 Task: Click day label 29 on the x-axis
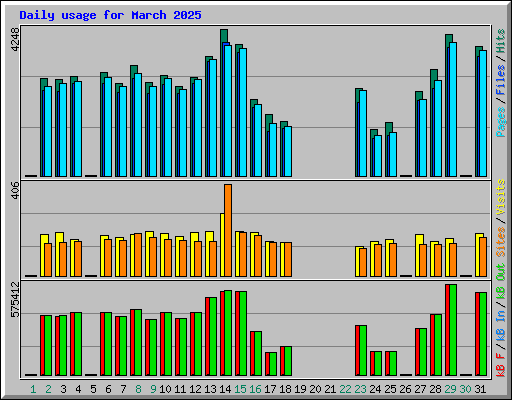pyautogui.click(x=450, y=389)
